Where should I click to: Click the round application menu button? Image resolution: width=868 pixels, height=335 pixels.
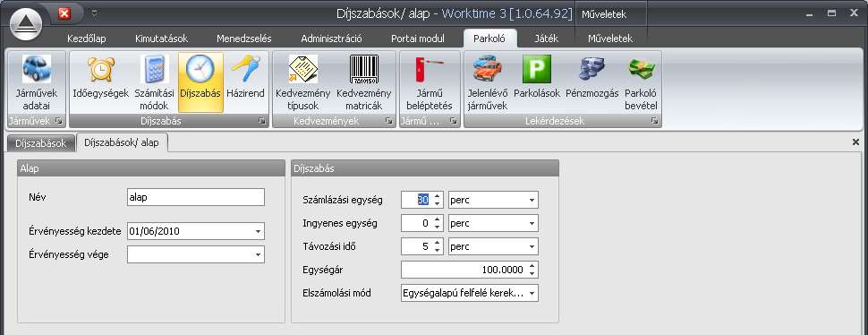26,24
